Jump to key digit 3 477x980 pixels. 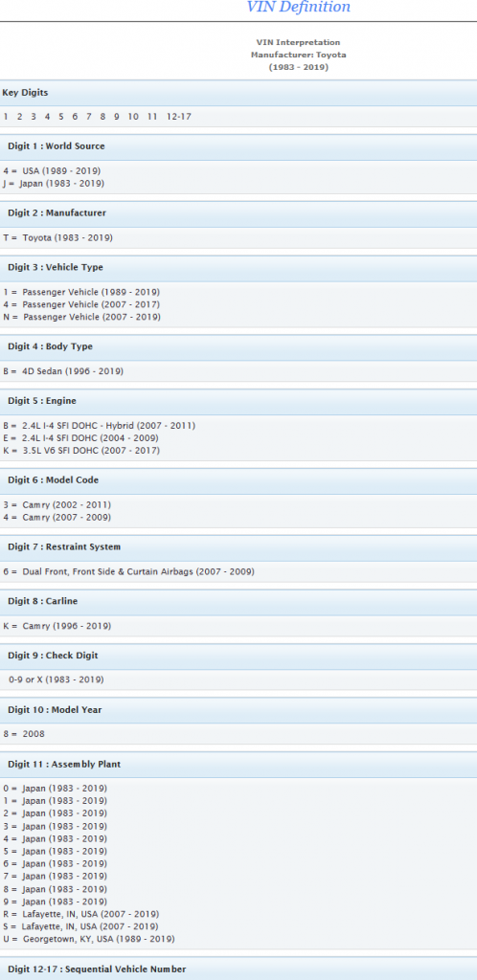pyautogui.click(x=34, y=117)
